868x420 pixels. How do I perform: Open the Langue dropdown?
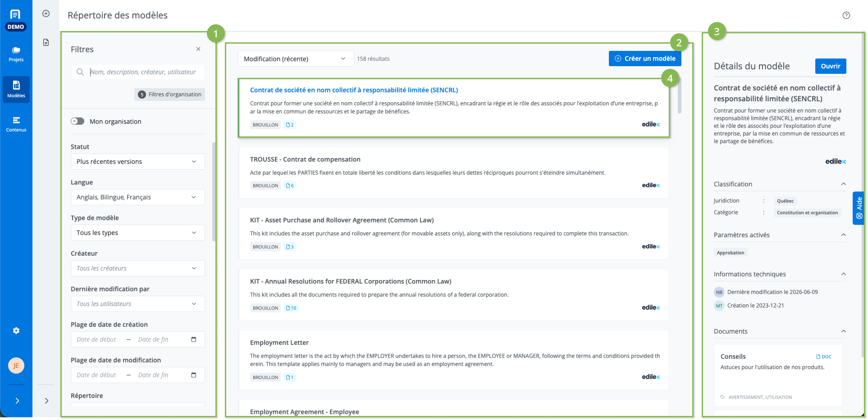(x=137, y=197)
